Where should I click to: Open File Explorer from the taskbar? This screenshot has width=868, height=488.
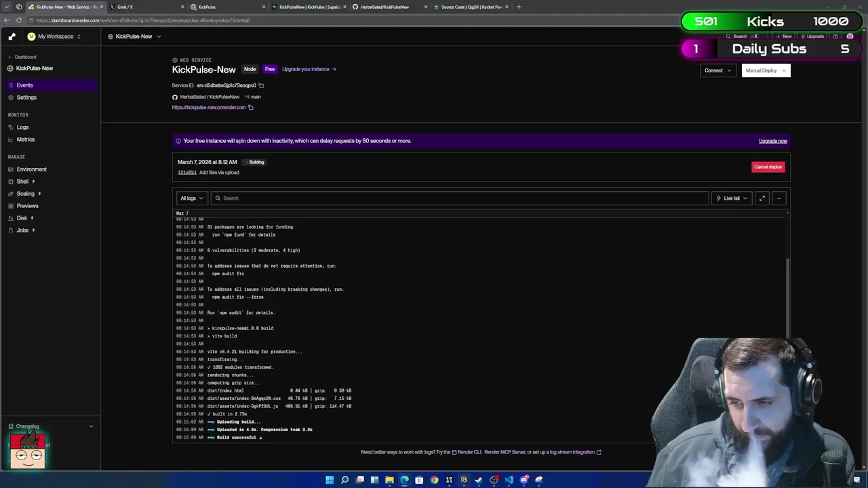[x=389, y=480]
